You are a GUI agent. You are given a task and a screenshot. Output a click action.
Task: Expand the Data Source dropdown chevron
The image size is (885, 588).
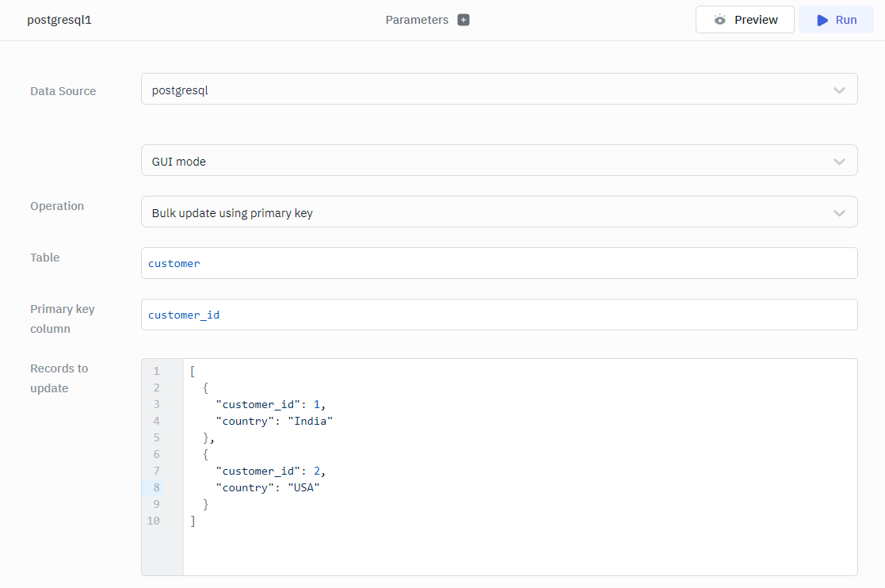click(x=839, y=90)
